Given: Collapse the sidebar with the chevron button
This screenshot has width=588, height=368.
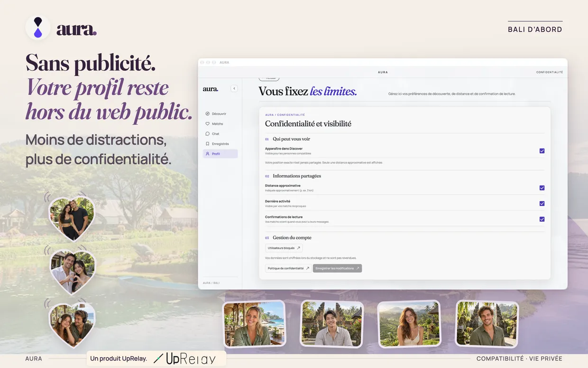Looking at the screenshot, I should point(234,89).
